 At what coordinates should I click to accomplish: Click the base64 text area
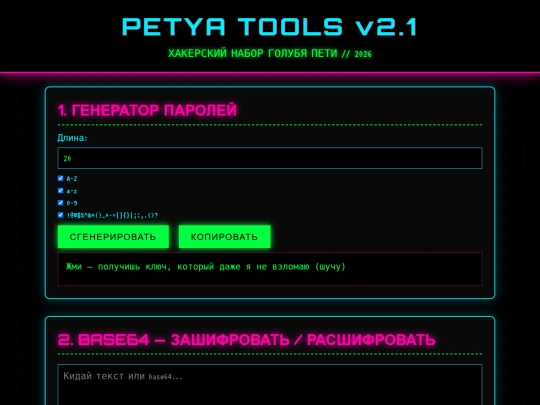270,385
